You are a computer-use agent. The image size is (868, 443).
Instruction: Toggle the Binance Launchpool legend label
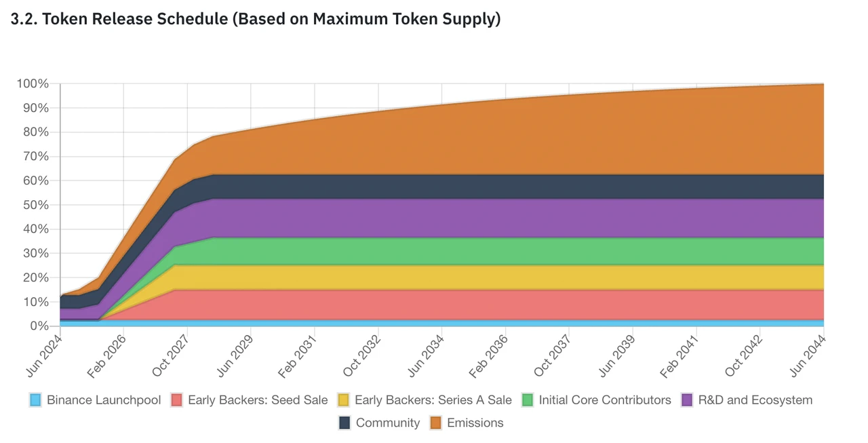point(104,400)
